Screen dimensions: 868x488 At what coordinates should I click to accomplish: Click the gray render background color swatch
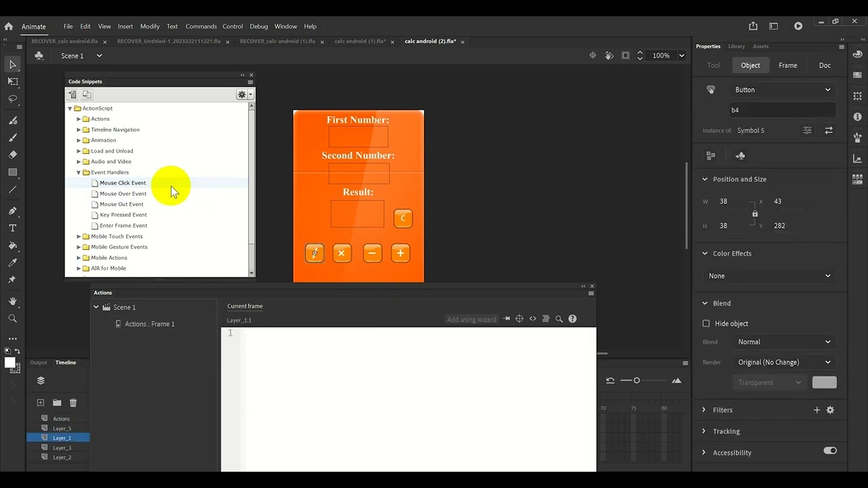(x=825, y=382)
